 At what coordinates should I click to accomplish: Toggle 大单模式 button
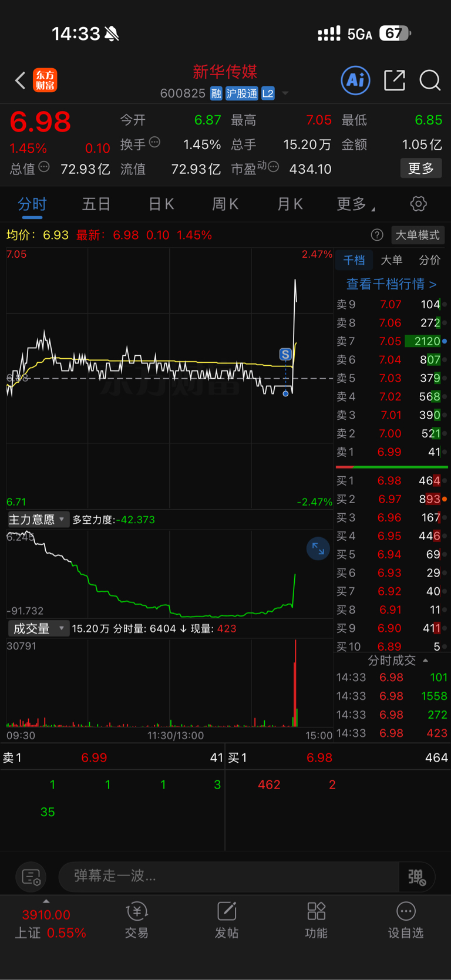[418, 235]
